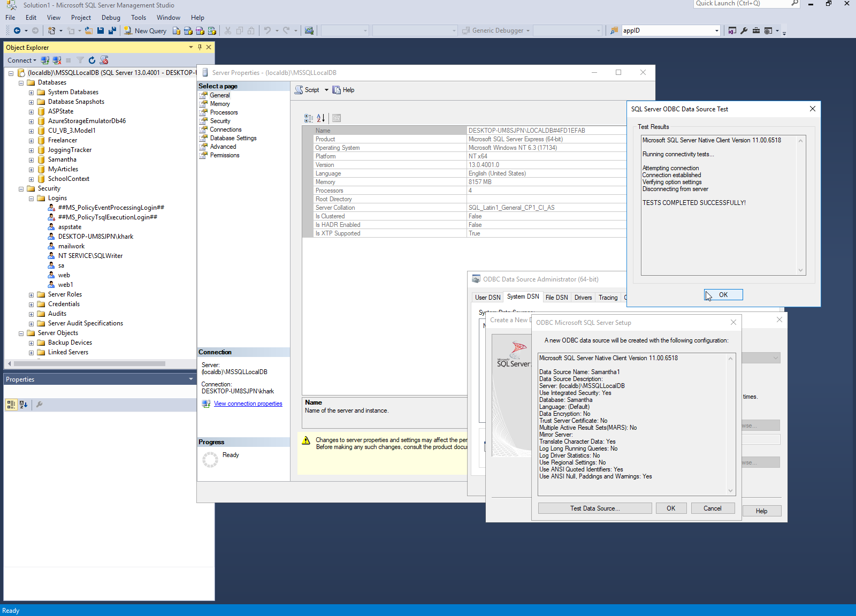Click the Quick Launch search magnifier
The height and width of the screenshot is (616, 856).
(794, 3)
